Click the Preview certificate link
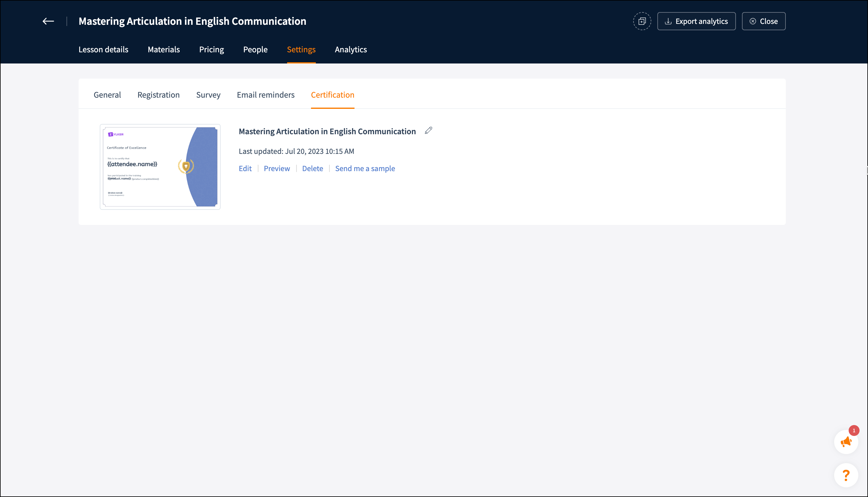The height and width of the screenshot is (497, 868). [x=277, y=169]
